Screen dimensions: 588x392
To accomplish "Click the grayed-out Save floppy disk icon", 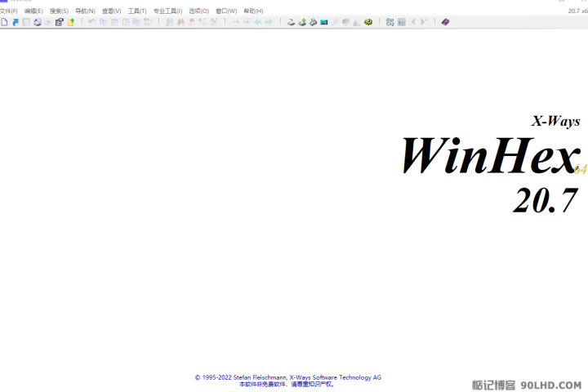I will click(x=26, y=22).
